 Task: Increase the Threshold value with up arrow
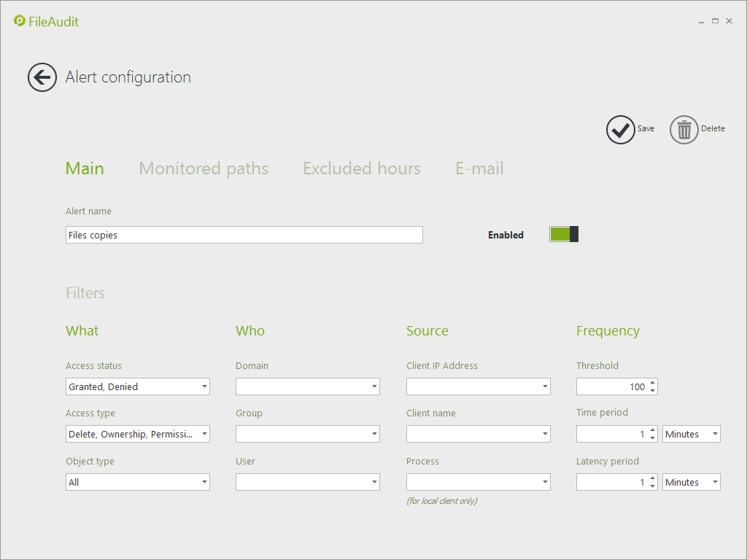(652, 383)
